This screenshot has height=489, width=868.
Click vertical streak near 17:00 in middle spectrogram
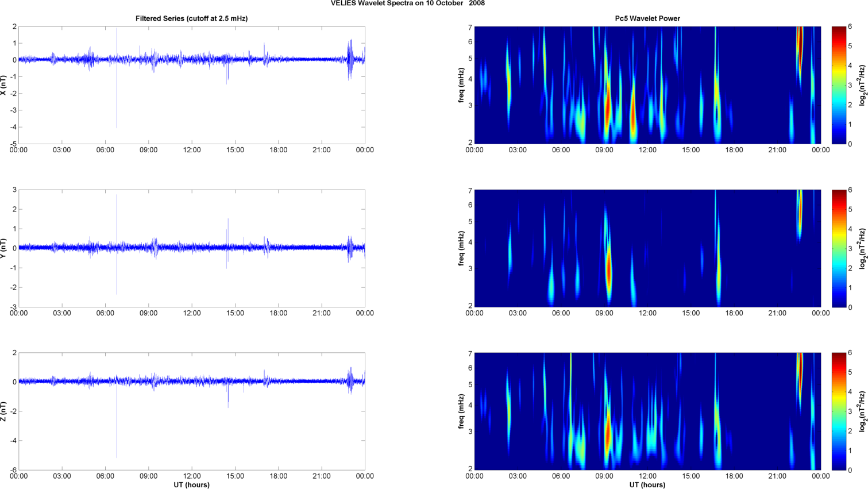coord(717,253)
